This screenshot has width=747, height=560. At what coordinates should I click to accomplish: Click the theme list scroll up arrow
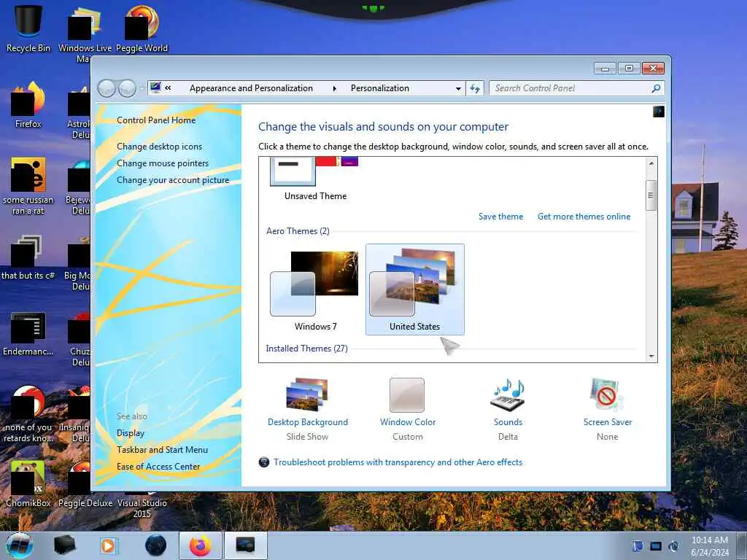[651, 163]
